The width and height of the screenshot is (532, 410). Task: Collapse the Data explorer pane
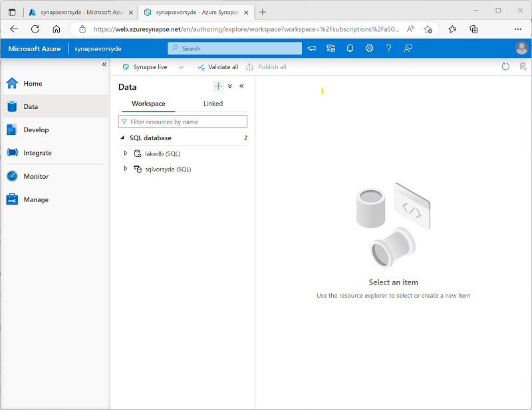point(241,86)
